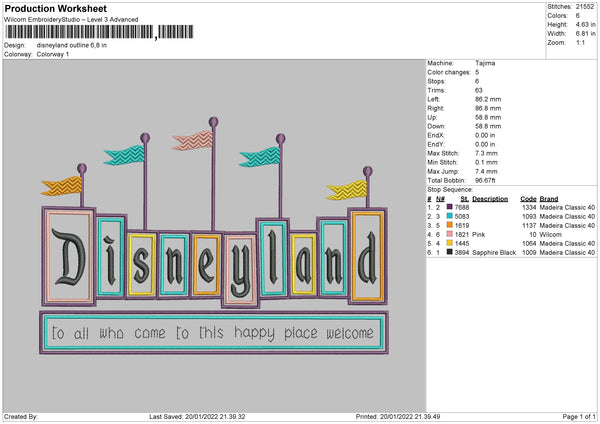The width and height of the screenshot is (600, 424).
Task: Select the thread code '1064'
Action: click(529, 243)
